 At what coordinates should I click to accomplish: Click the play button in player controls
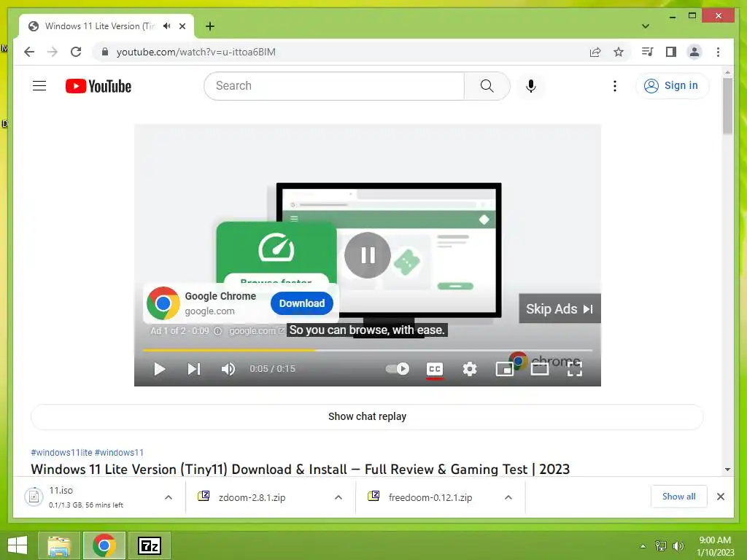coord(159,368)
